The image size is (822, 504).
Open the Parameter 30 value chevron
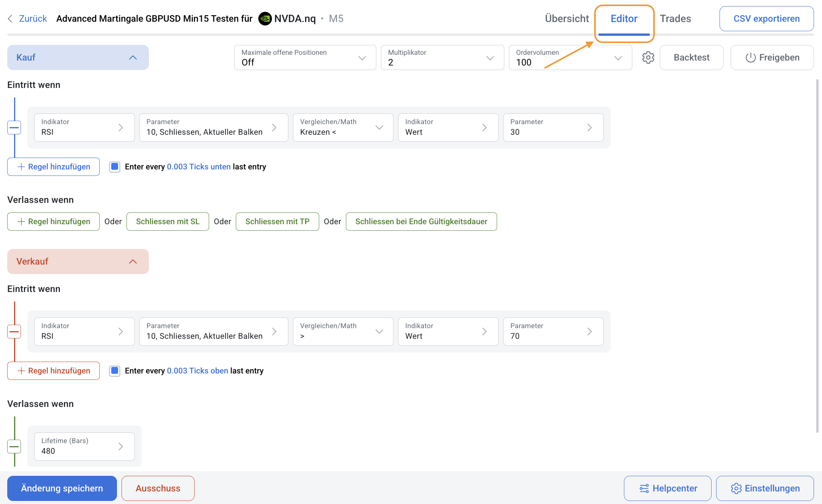(x=589, y=128)
